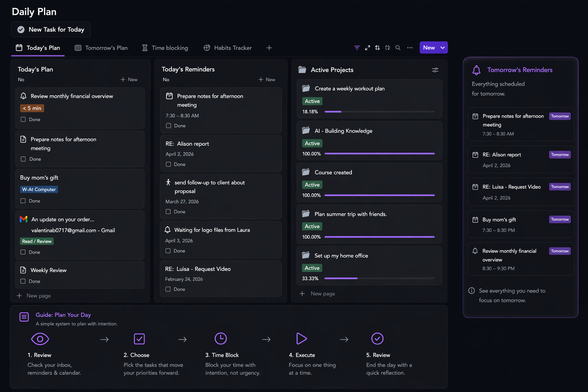588x392 pixels.
Task: Mark Prepare notes for afternoon meeting reminder Done
Action: (168, 126)
